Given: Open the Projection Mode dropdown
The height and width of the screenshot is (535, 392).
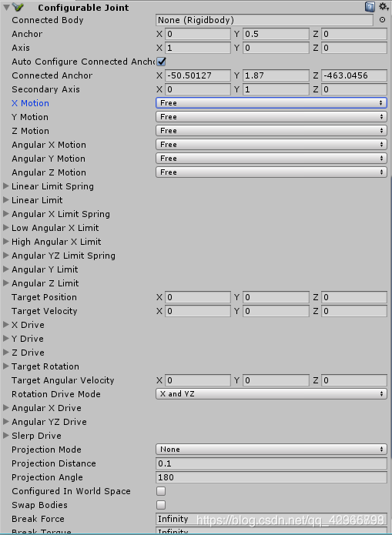Looking at the screenshot, I should tap(271, 450).
